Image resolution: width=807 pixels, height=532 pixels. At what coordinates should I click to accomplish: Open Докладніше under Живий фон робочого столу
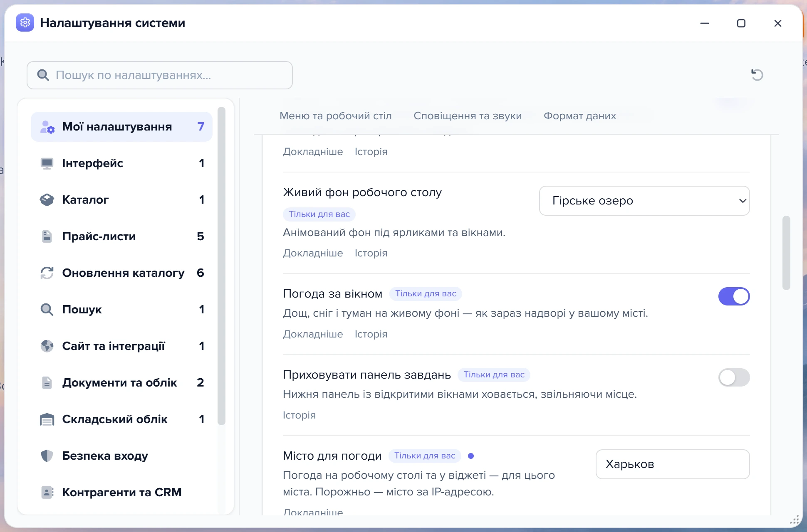point(313,253)
